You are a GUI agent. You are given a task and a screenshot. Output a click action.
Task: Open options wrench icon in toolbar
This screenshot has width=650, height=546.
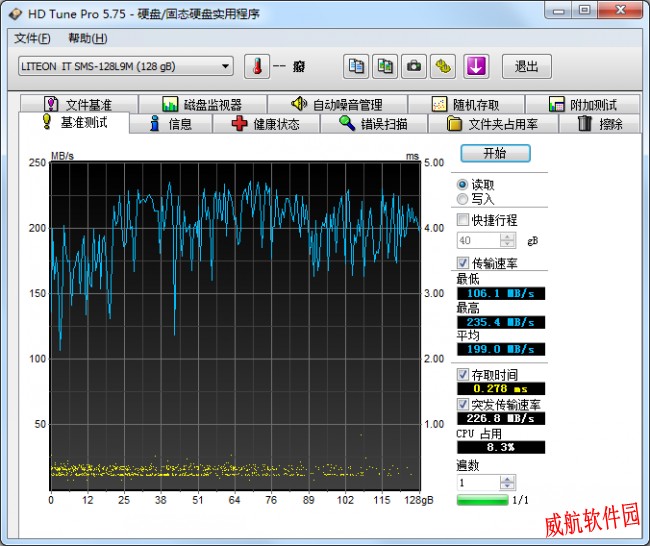(x=443, y=66)
